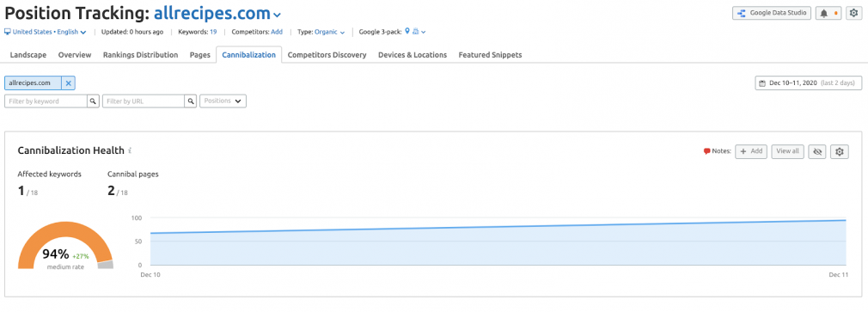
Task: Open settings gear in page header
Action: pyautogui.click(x=853, y=13)
